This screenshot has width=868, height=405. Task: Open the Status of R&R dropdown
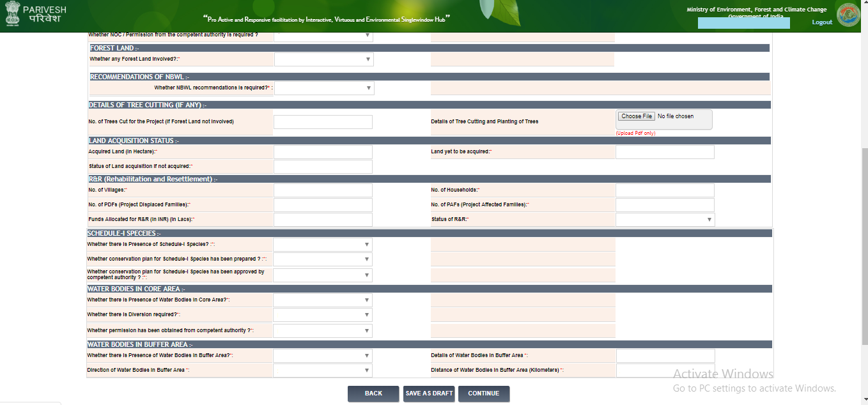665,220
